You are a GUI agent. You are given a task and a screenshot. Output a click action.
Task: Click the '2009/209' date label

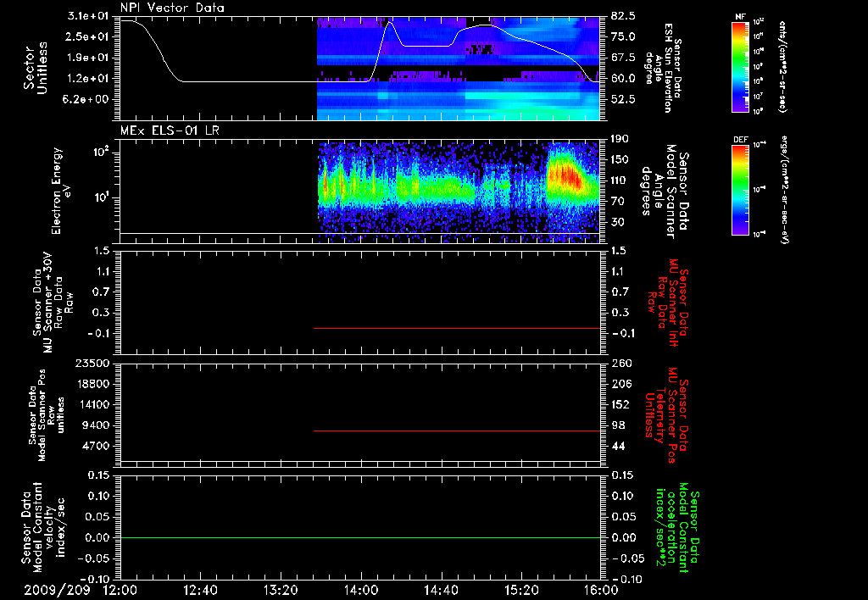[x=57, y=590]
